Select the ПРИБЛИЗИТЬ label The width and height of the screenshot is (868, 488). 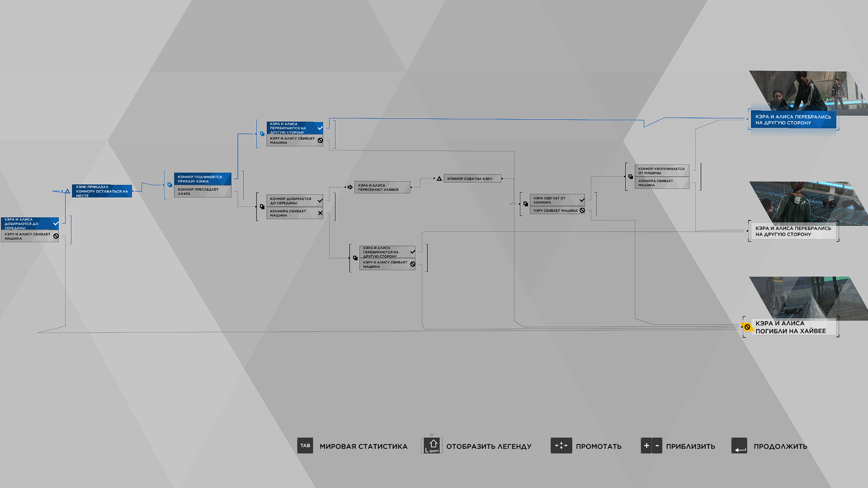[690, 446]
